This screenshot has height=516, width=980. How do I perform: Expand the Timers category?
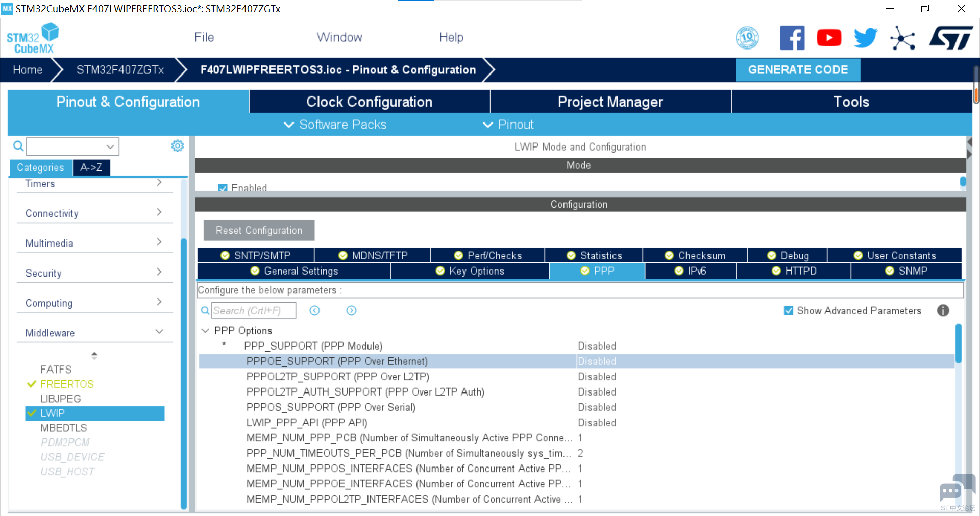(94, 183)
